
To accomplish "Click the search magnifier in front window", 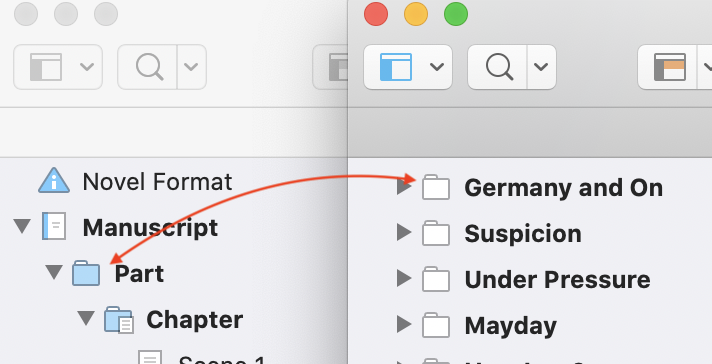I will (499, 67).
